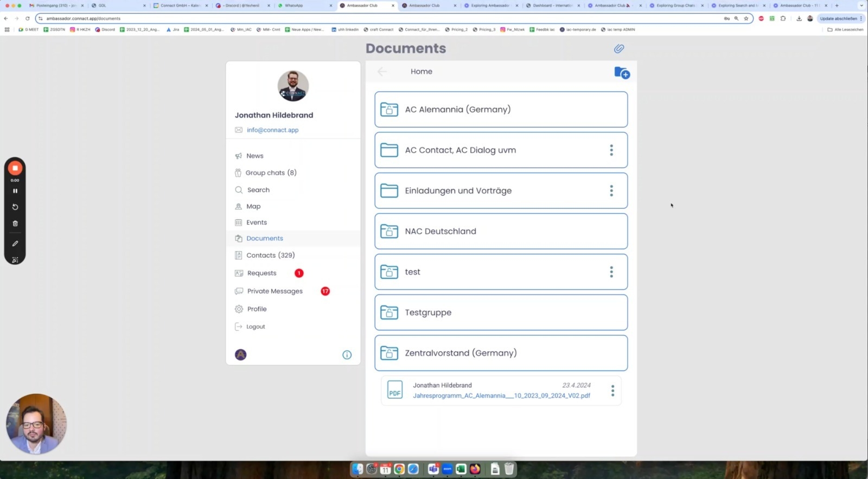This screenshot has width=868, height=479.
Task: Open the Einladungen und Vorträge folder
Action: click(501, 191)
